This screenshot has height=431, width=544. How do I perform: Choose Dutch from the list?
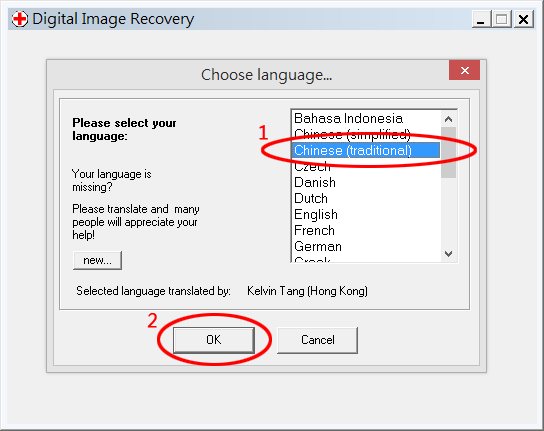click(366, 198)
